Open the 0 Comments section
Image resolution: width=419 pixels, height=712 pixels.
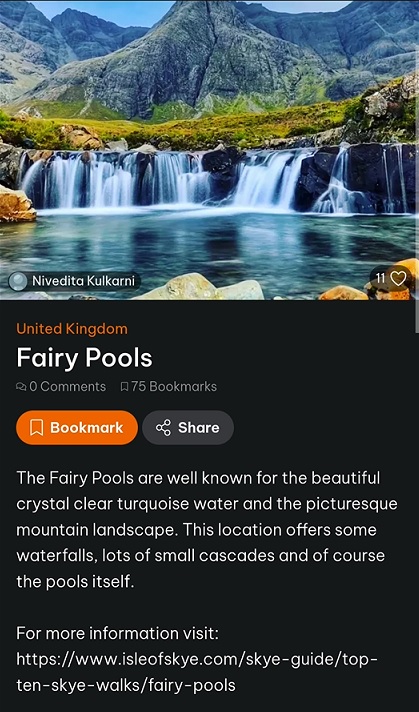[x=61, y=387]
